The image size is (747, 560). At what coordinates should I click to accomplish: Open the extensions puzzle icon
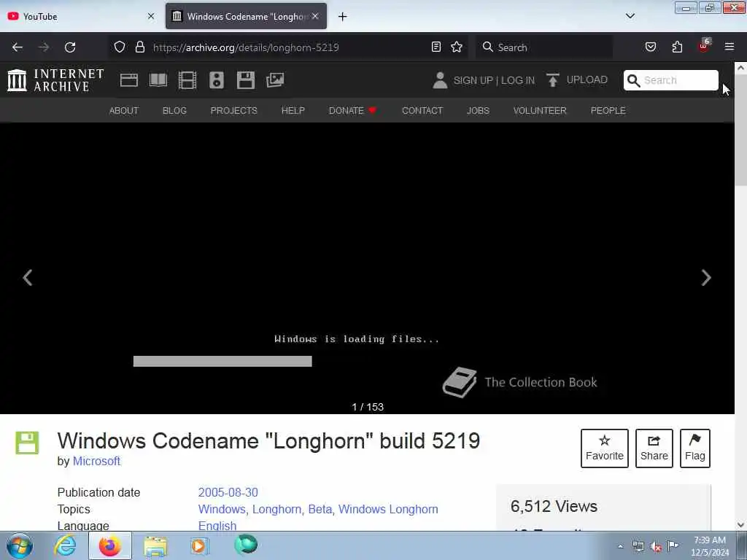coord(677,47)
